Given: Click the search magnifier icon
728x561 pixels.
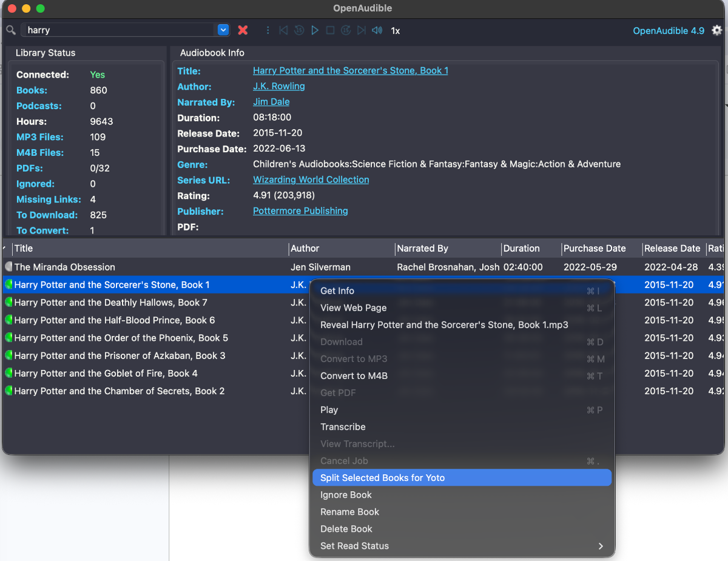Looking at the screenshot, I should coord(11,30).
